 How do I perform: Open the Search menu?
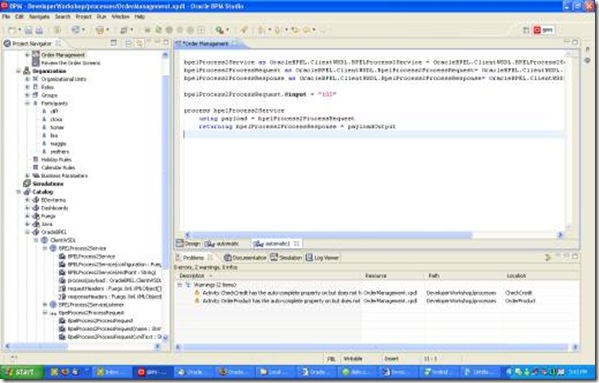coord(62,17)
